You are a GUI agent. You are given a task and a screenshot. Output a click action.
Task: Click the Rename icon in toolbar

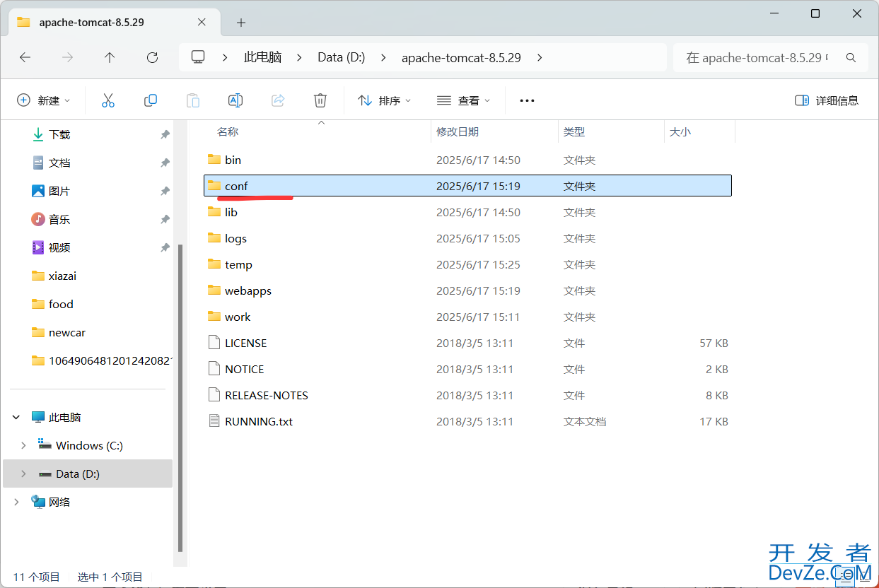tap(235, 100)
